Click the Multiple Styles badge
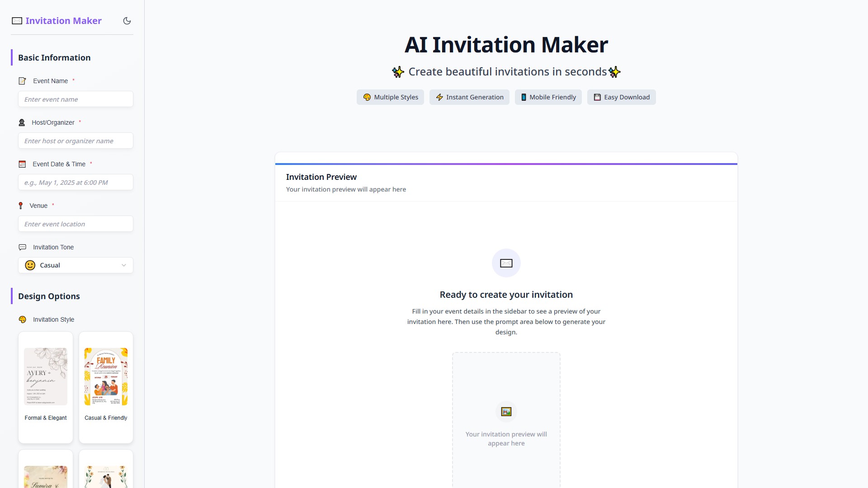Image resolution: width=868 pixels, height=488 pixels. (x=390, y=97)
